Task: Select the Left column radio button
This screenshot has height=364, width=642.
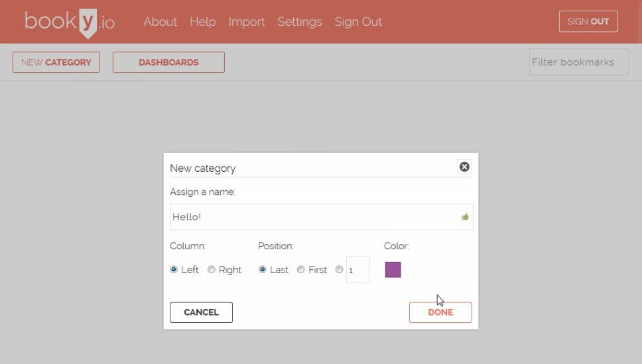Action: pyautogui.click(x=174, y=270)
